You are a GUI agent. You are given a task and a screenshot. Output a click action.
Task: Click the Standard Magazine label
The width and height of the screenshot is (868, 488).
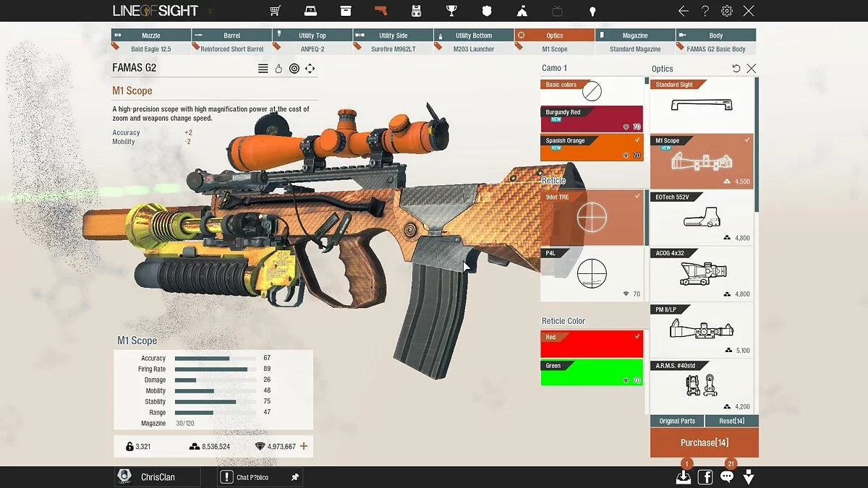[635, 49]
